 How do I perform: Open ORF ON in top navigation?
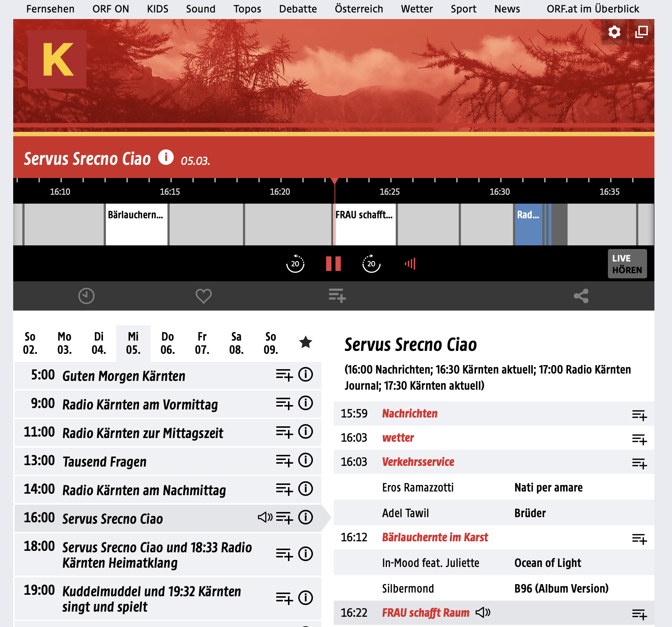pos(111,9)
